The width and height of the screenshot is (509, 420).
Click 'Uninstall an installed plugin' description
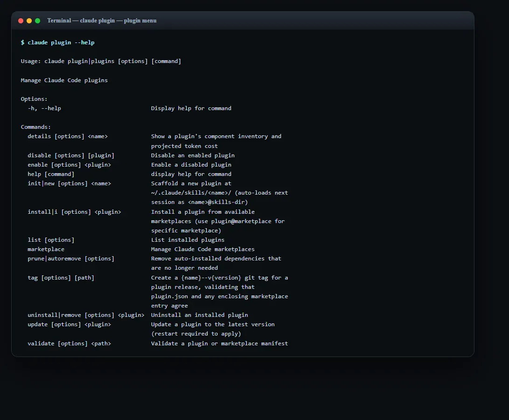coord(200,315)
